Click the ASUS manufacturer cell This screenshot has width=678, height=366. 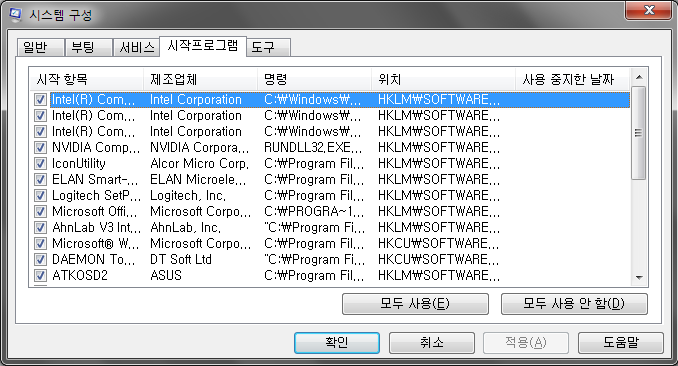pyautogui.click(x=166, y=276)
